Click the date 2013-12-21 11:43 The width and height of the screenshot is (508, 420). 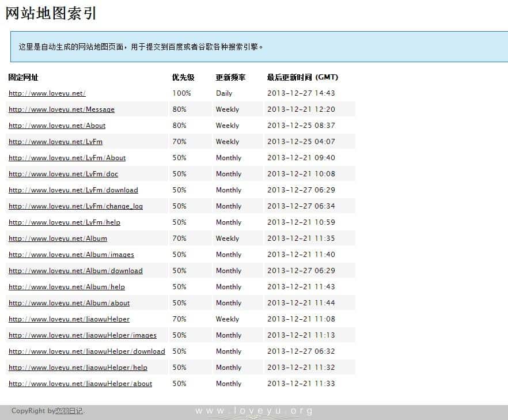(x=301, y=287)
